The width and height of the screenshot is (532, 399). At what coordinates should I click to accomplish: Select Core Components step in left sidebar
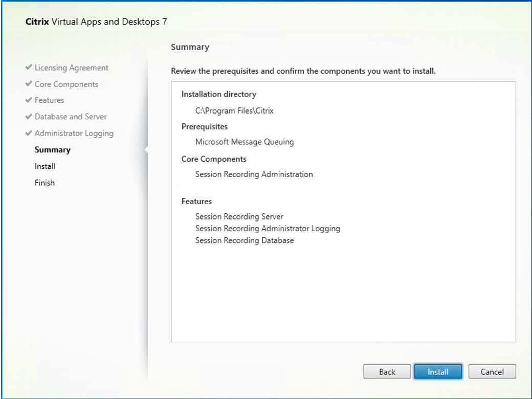click(66, 84)
